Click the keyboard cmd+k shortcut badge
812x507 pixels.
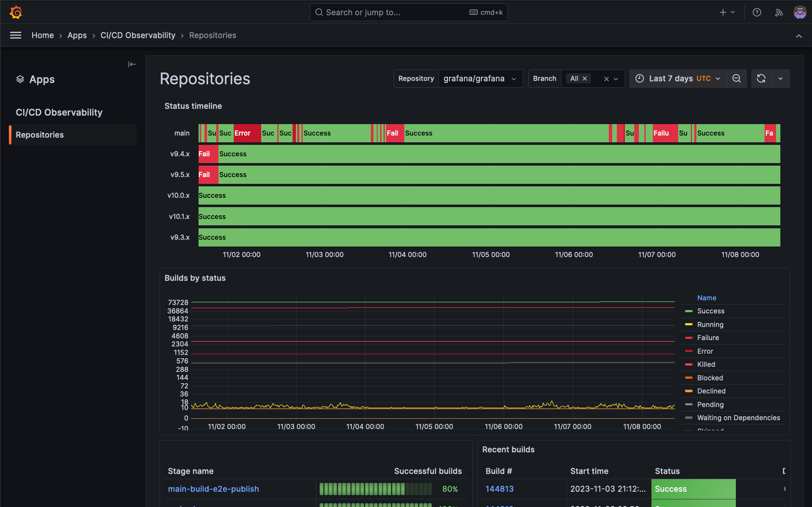485,12
